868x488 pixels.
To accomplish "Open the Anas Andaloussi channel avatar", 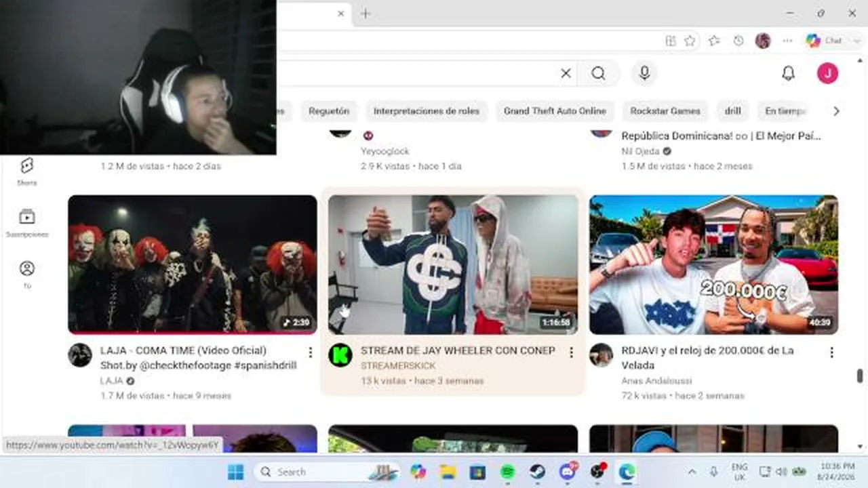I will click(601, 355).
